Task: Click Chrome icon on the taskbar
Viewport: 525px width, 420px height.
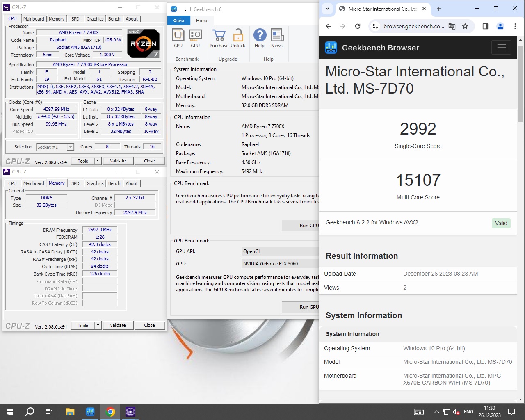Action: tap(110, 412)
